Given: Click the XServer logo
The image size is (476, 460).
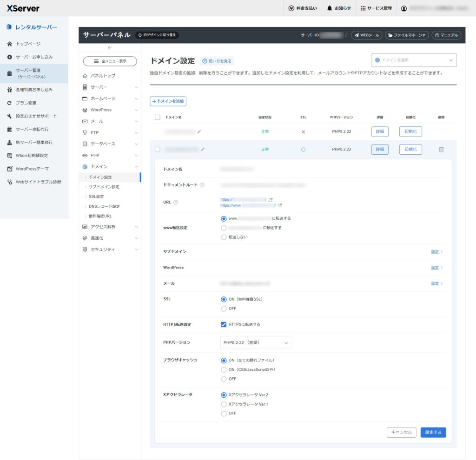Looking at the screenshot, I should [x=23, y=8].
